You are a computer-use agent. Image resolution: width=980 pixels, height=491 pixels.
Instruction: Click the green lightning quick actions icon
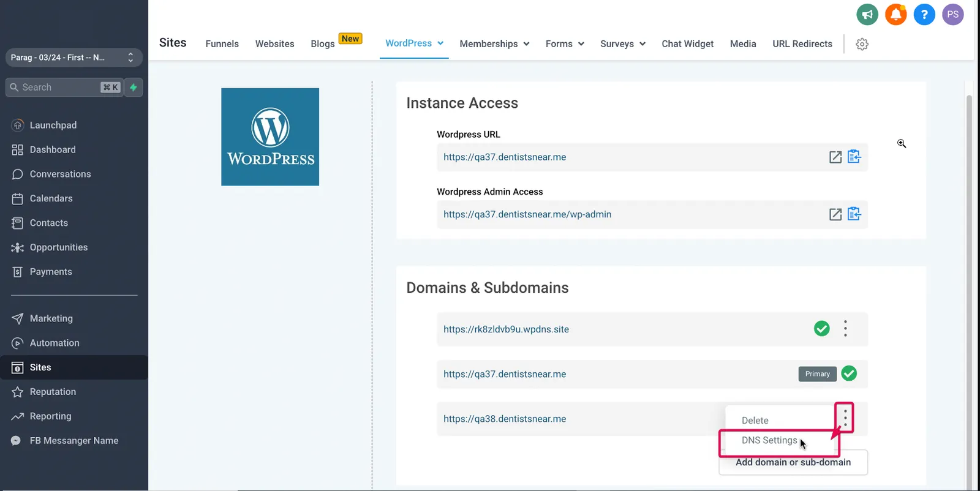tap(134, 88)
